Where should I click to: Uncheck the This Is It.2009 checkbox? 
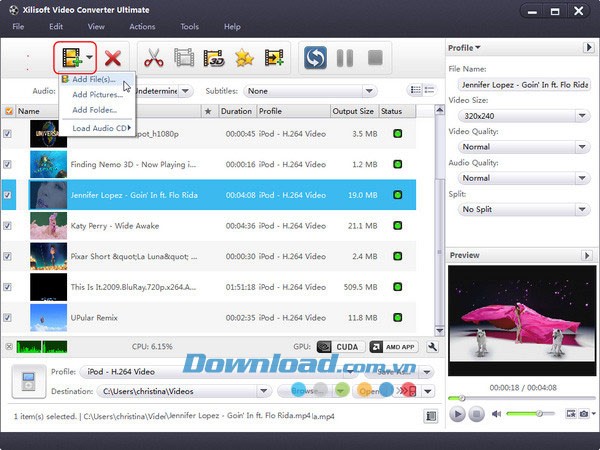click(x=7, y=287)
